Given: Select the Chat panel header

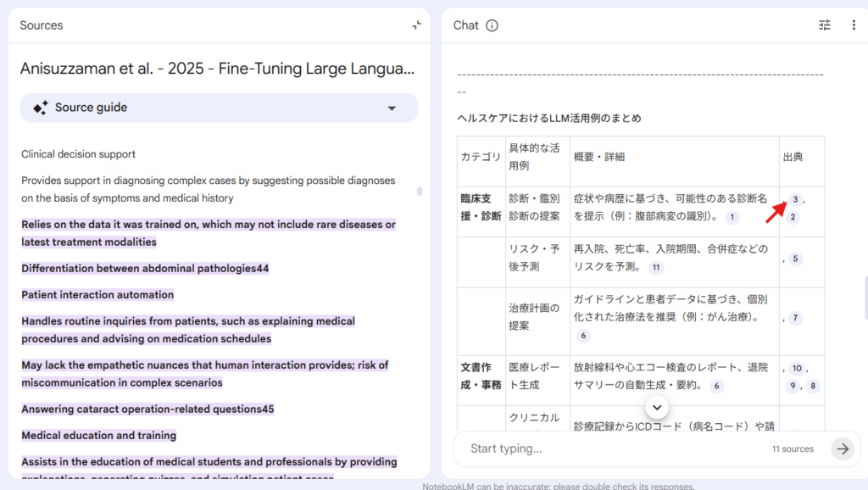Looking at the screenshot, I should (465, 25).
